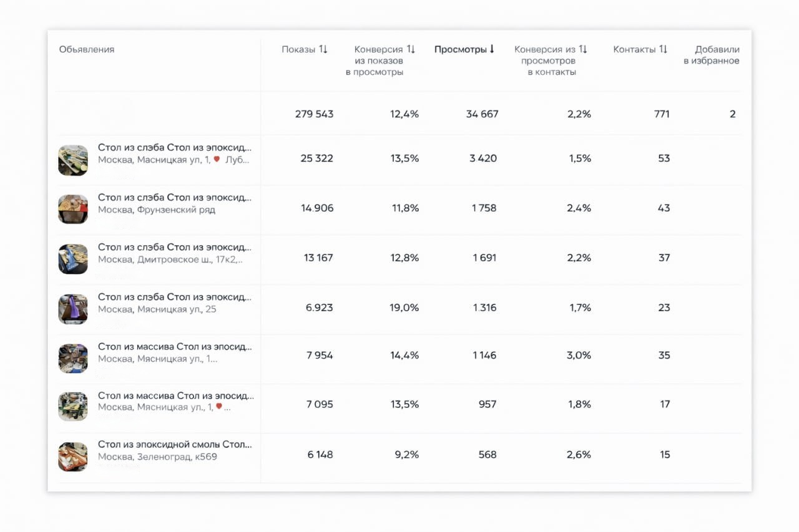Screen dimensions: 799x532
Task: Click the sort arrows icon next to Контакты
Action: tap(663, 49)
